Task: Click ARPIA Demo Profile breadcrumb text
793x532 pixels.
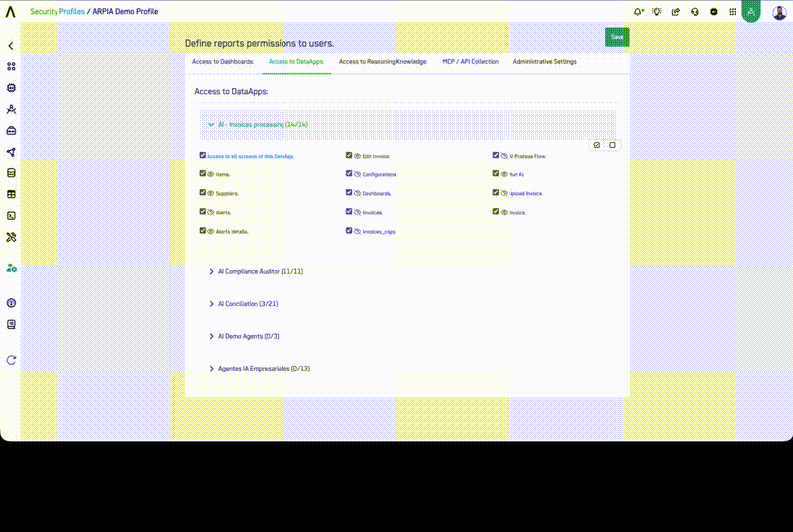Action: click(x=125, y=11)
